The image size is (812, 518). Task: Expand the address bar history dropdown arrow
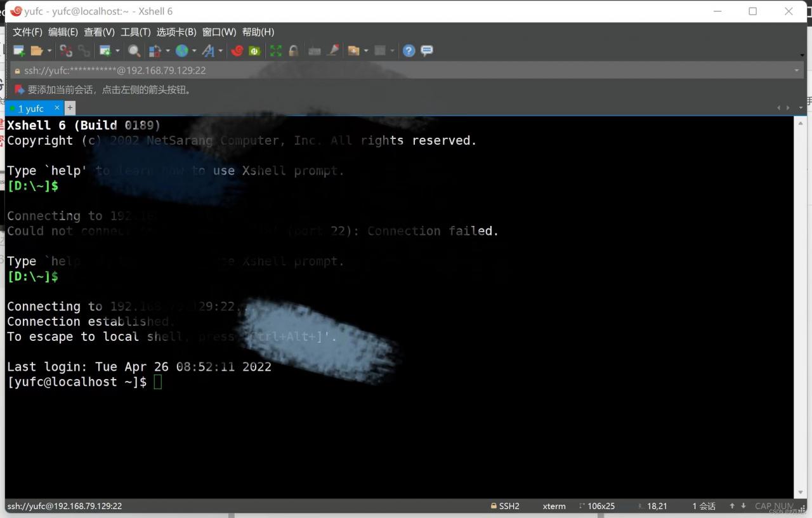797,70
